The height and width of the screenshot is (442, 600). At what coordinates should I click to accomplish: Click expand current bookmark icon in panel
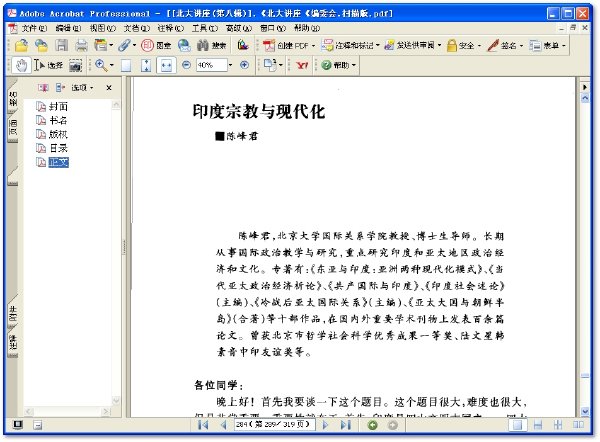tap(60, 88)
